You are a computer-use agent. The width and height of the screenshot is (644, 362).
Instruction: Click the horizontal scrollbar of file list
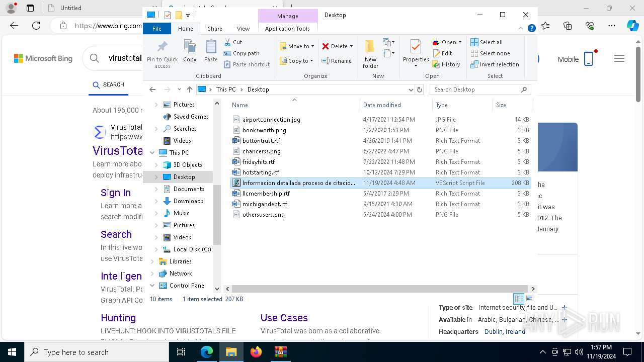point(380,289)
